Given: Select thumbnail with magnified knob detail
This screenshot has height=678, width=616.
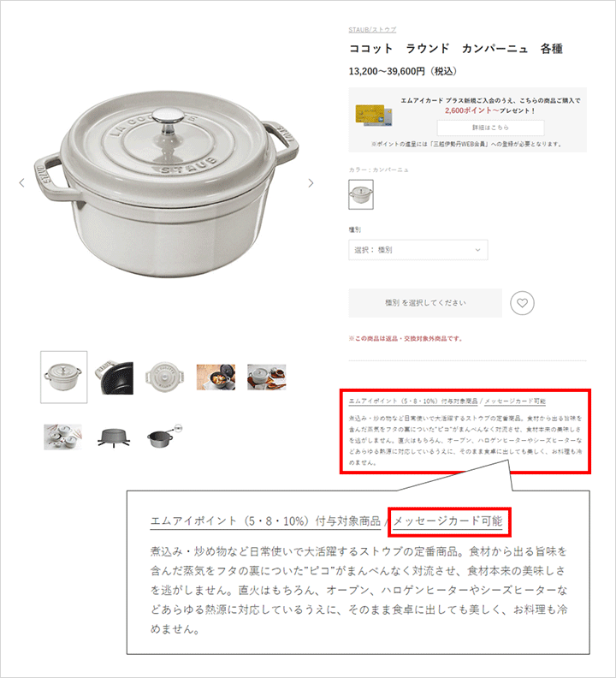Looking at the screenshot, I should [x=165, y=436].
